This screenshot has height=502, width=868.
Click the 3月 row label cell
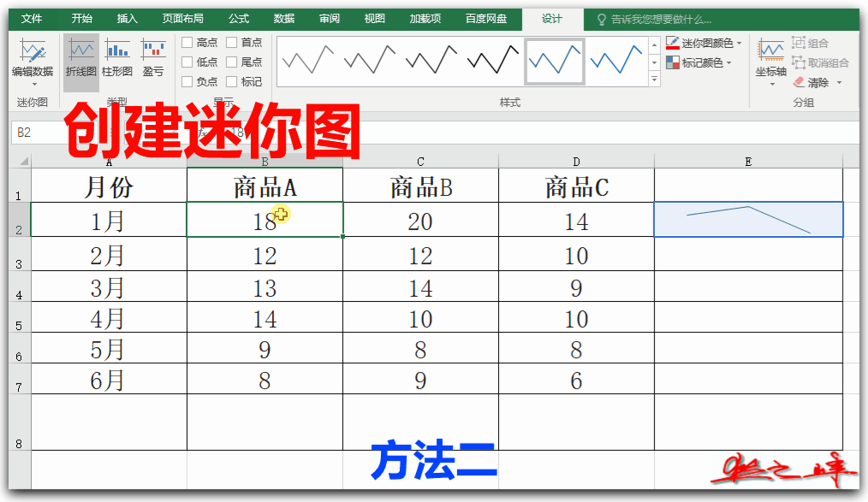(x=109, y=286)
